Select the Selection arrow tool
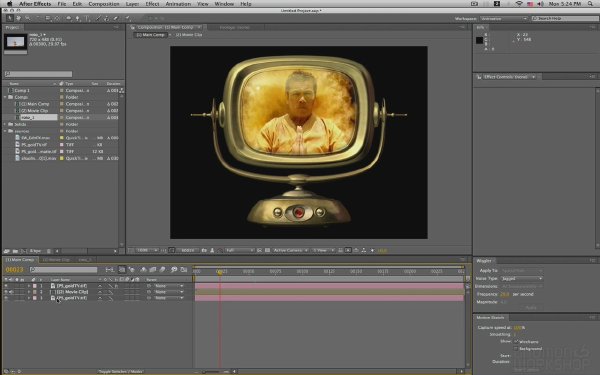600x375 pixels. 10,18
